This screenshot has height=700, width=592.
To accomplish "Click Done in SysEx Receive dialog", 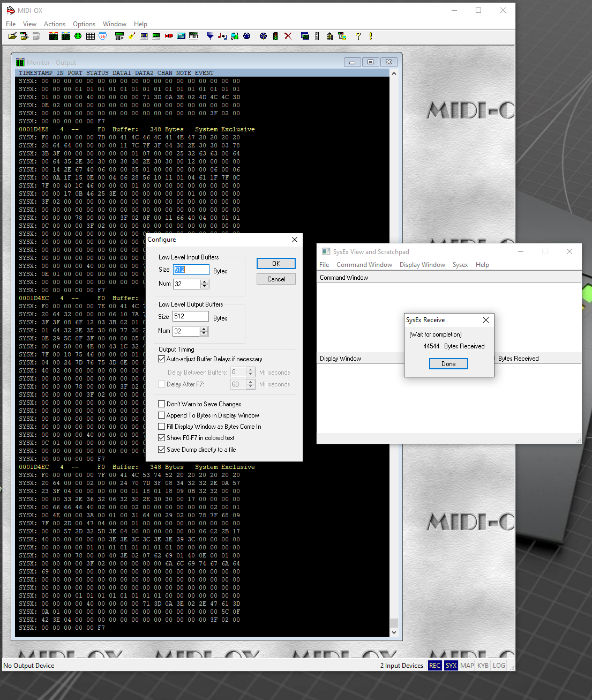I will pyautogui.click(x=448, y=364).
